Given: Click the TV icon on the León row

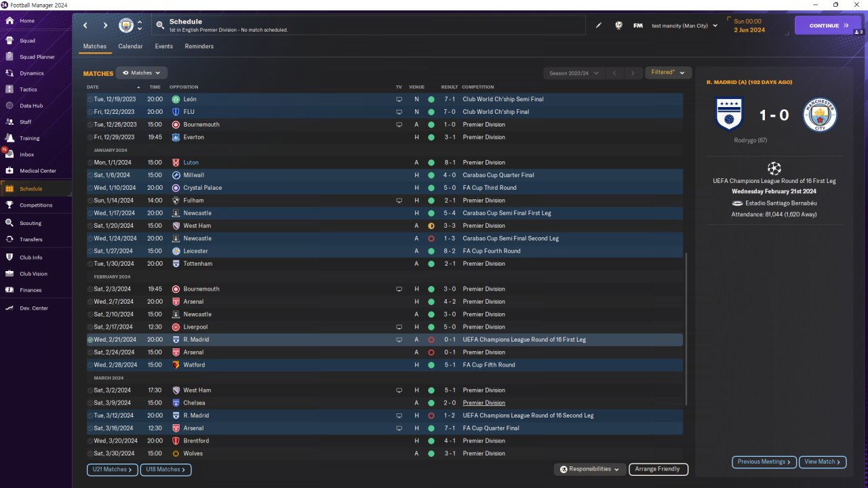Looking at the screenshot, I should [399, 99].
